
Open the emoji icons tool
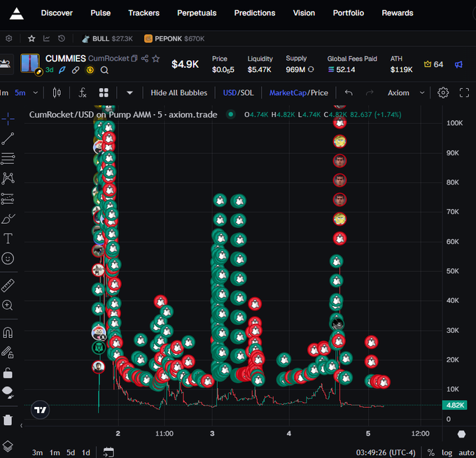click(8, 259)
